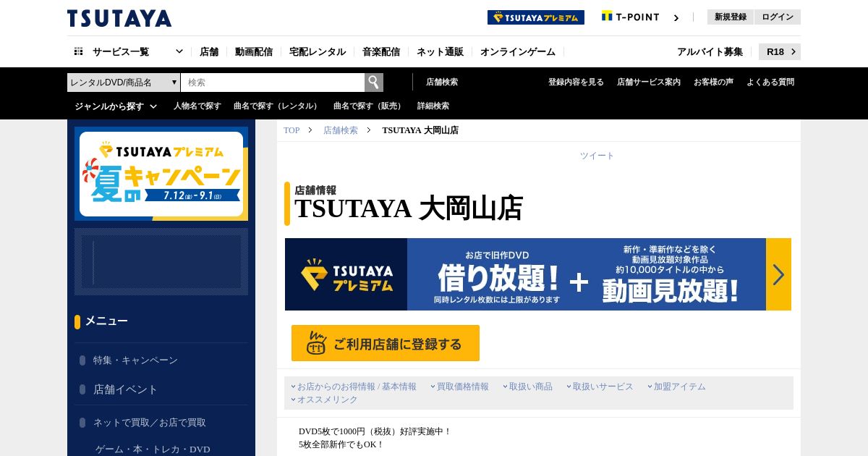
Task: Click the TOP breadcrumb link
Action: coord(292,130)
